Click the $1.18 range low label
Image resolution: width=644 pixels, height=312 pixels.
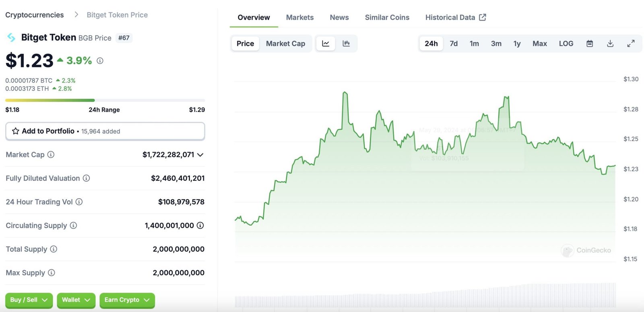click(12, 110)
